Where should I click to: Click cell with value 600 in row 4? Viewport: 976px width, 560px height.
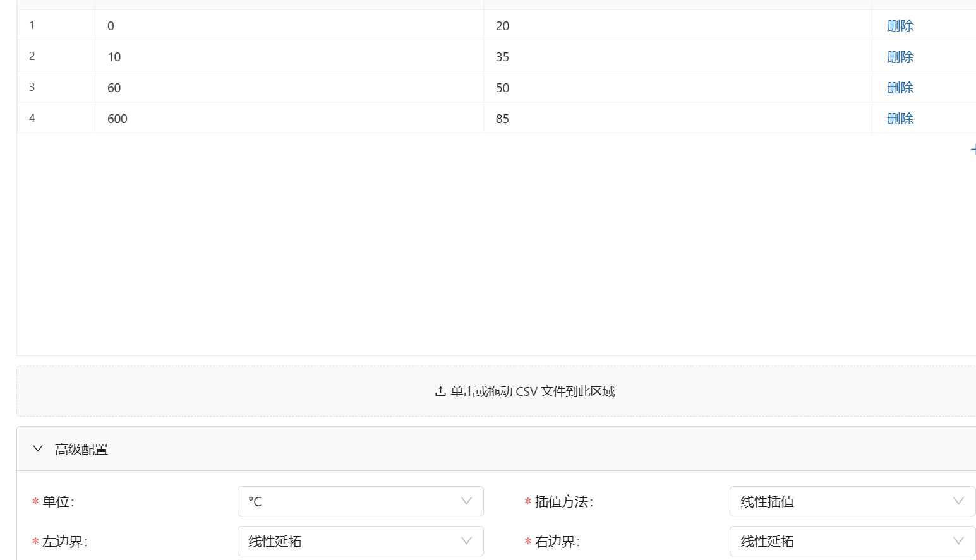pos(289,119)
